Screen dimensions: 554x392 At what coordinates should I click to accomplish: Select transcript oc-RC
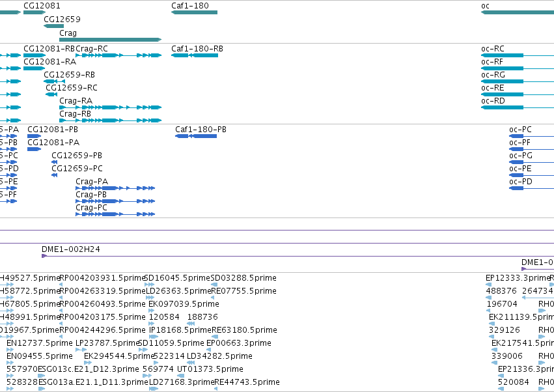518,55
